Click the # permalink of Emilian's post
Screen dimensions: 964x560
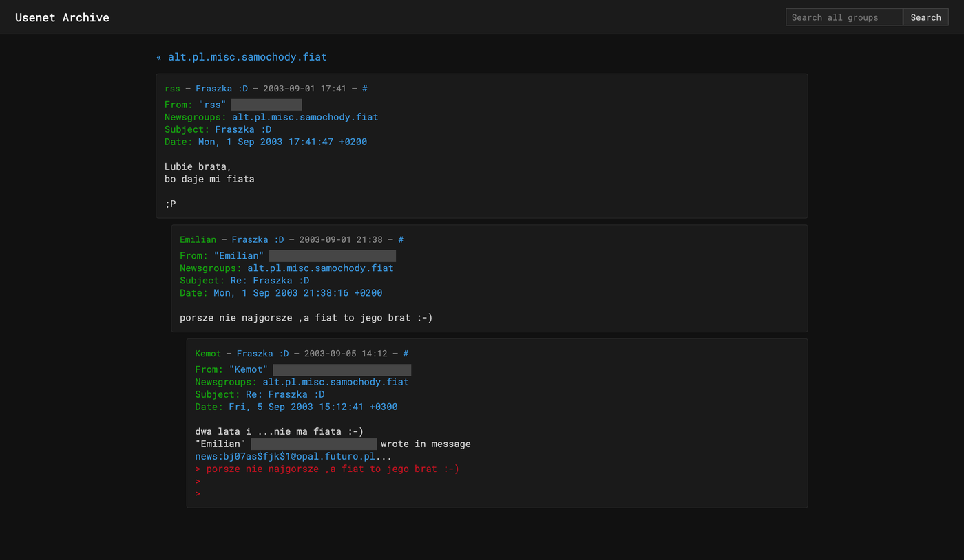[x=401, y=240]
